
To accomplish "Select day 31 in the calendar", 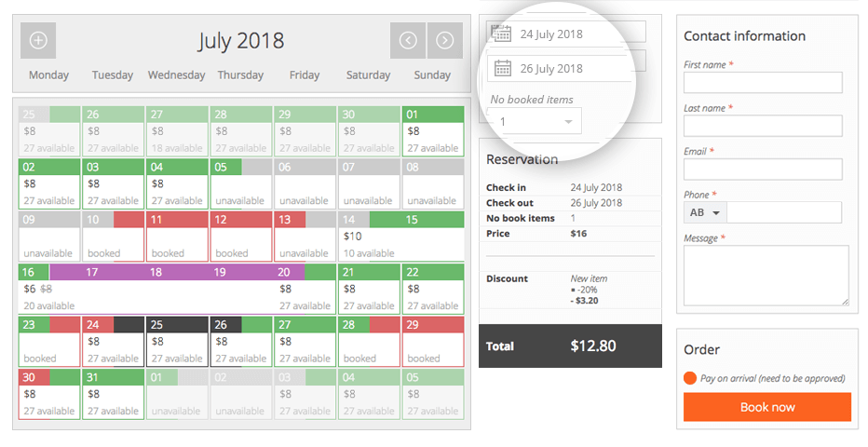I will (x=113, y=394).
